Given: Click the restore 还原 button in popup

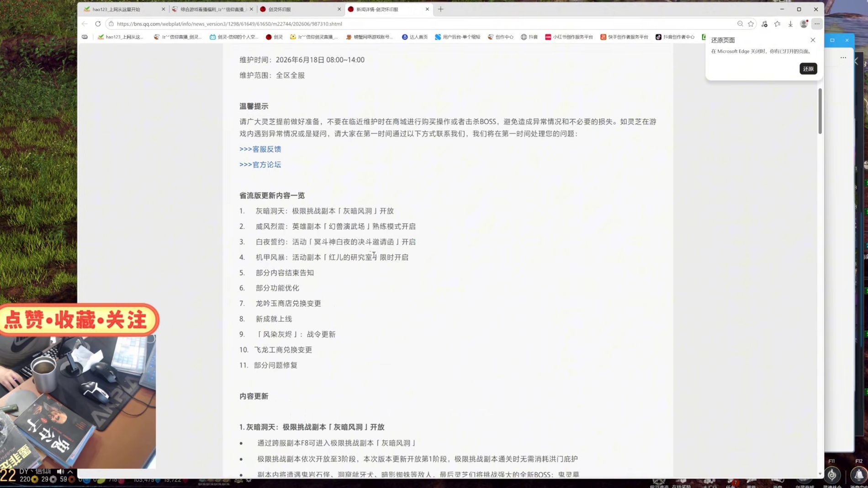Looking at the screenshot, I should (808, 69).
